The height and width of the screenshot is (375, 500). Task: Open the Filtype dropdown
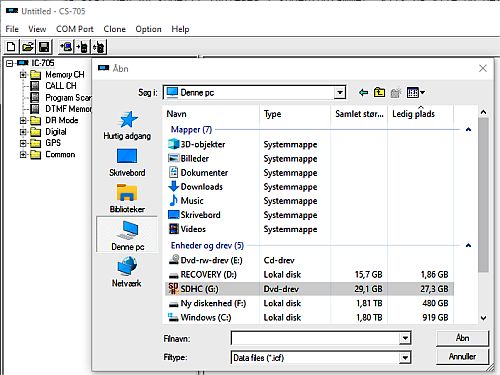pos(405,358)
